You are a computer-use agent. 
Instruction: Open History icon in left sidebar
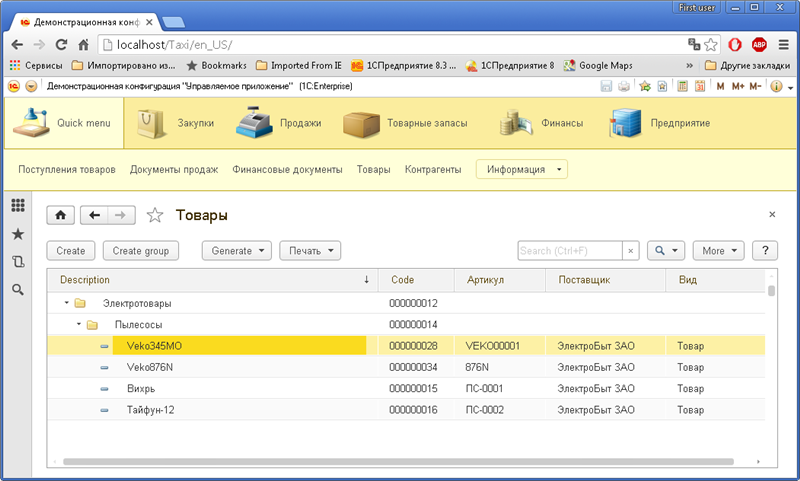[17, 261]
